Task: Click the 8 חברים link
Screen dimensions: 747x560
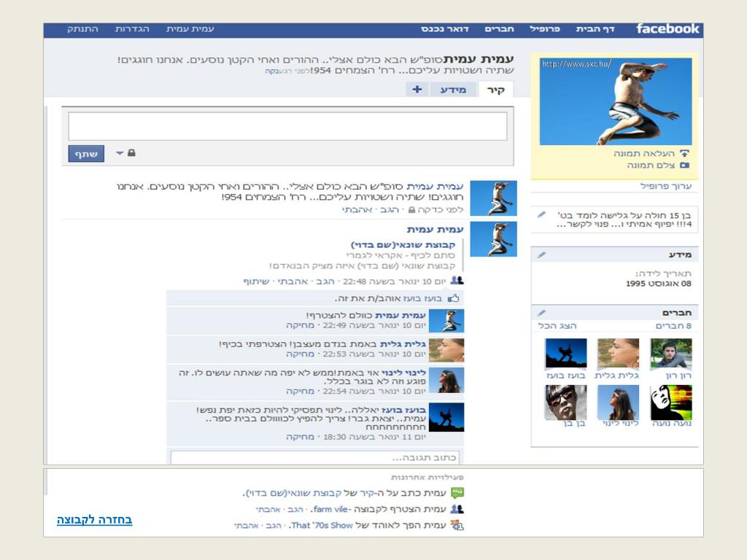Action: 673,326
